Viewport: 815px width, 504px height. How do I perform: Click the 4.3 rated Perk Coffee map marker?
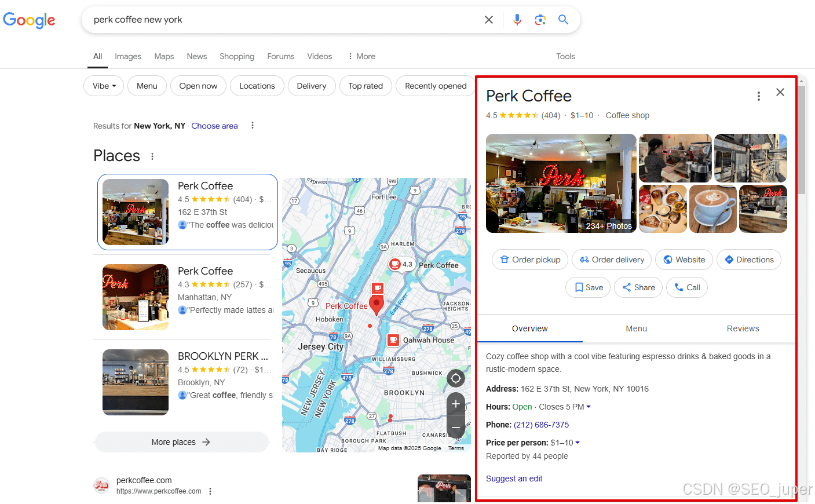click(x=401, y=265)
